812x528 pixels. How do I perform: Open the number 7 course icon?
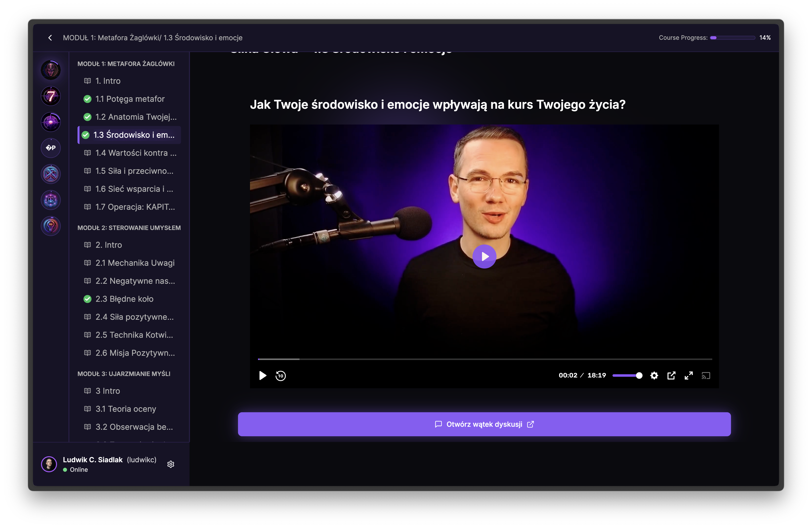point(51,96)
